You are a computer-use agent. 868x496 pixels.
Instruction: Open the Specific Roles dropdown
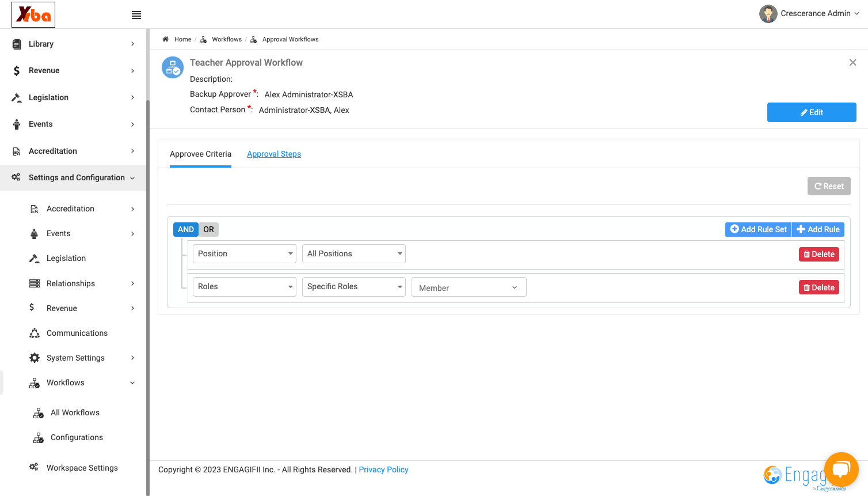click(354, 287)
